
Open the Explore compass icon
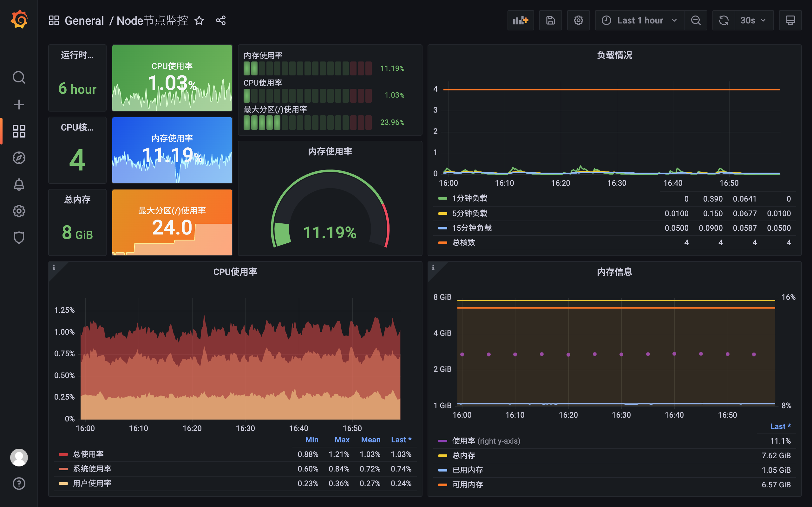click(x=19, y=157)
